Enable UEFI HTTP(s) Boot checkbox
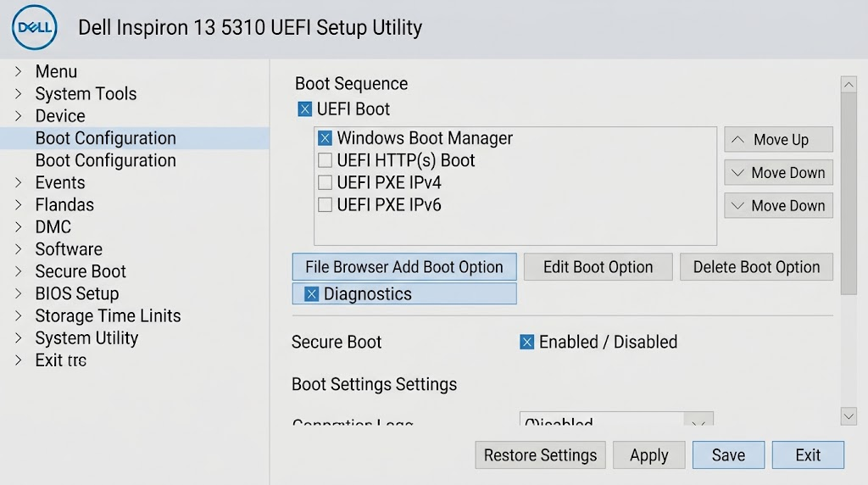The height and width of the screenshot is (485, 868). 325,160
